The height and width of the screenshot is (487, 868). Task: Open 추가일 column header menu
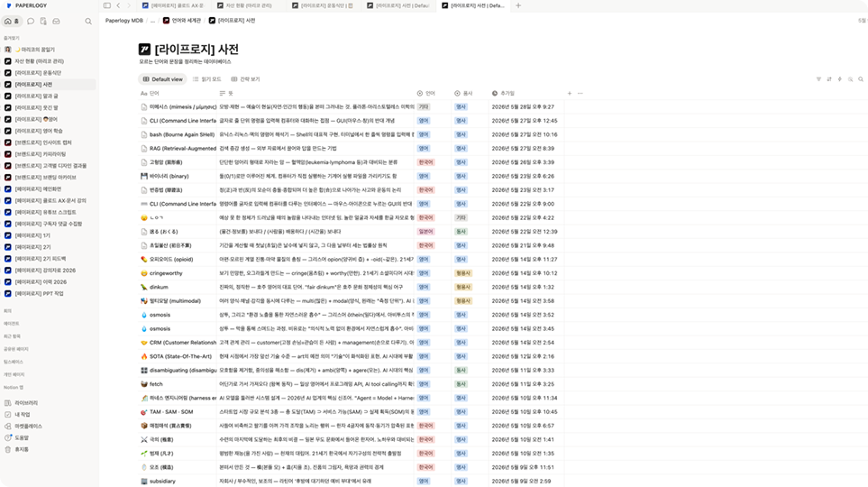pyautogui.click(x=525, y=94)
